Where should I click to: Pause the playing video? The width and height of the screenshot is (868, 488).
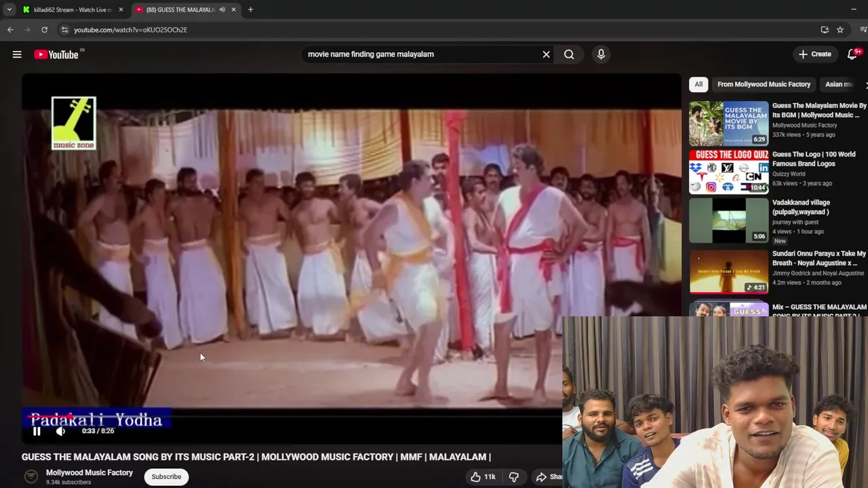pos(37,431)
